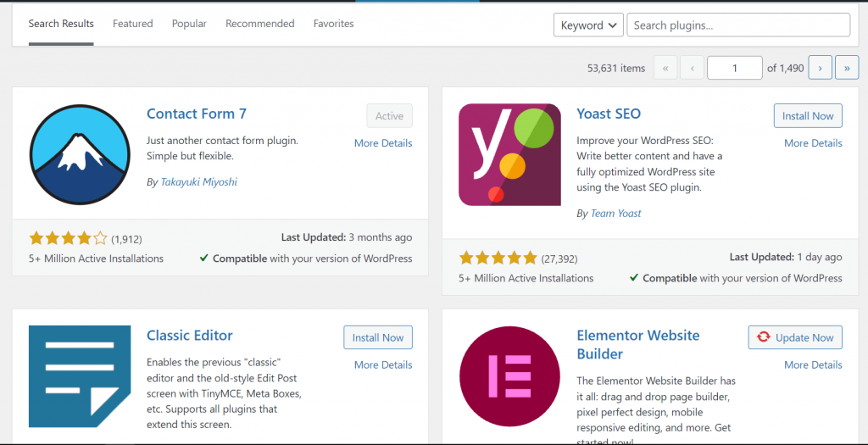The height and width of the screenshot is (445, 868).
Task: Open the Classic Editor title link
Action: click(x=189, y=335)
